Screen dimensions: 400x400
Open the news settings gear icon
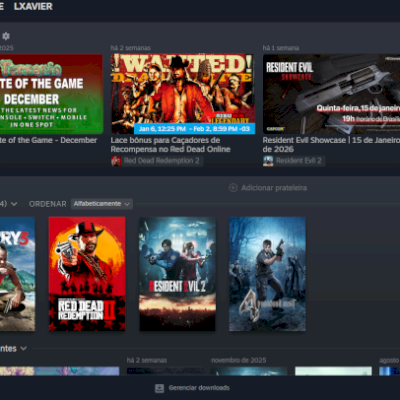[x=6, y=36]
